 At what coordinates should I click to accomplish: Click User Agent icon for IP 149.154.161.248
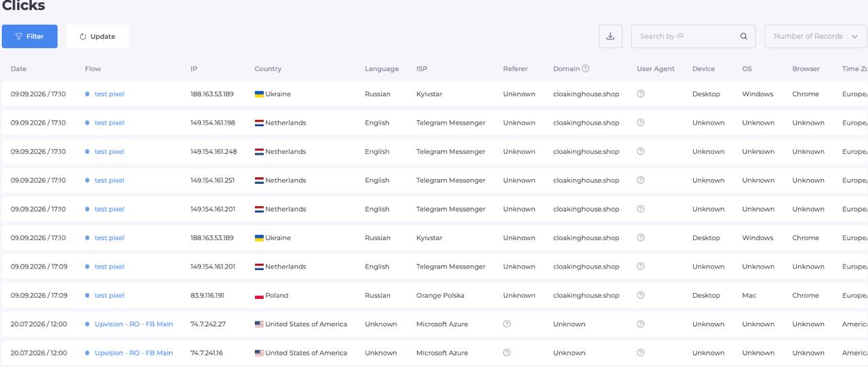click(x=640, y=151)
